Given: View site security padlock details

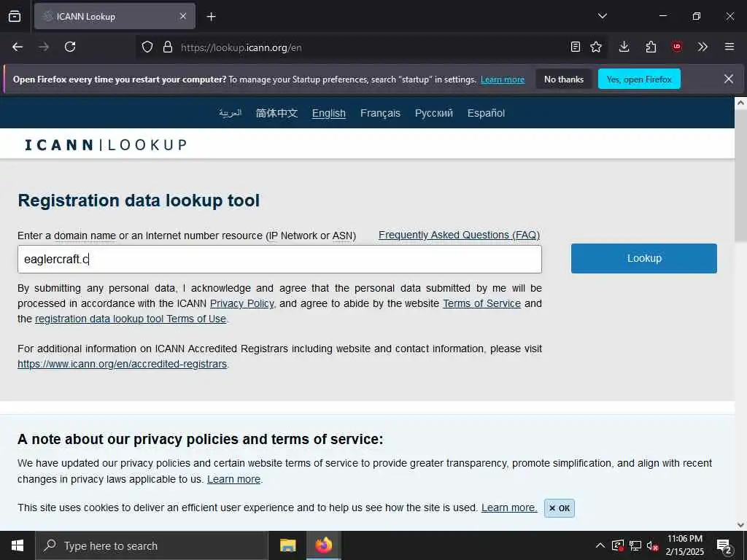Looking at the screenshot, I should [167, 47].
